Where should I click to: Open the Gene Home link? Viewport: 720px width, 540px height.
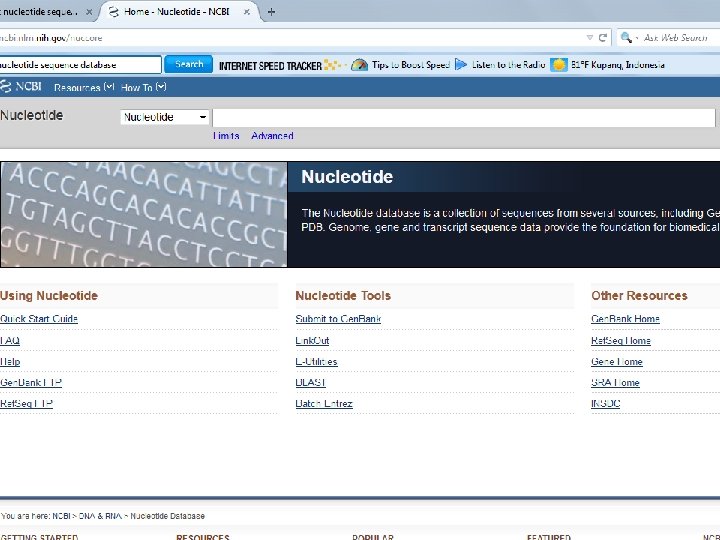pos(617,361)
